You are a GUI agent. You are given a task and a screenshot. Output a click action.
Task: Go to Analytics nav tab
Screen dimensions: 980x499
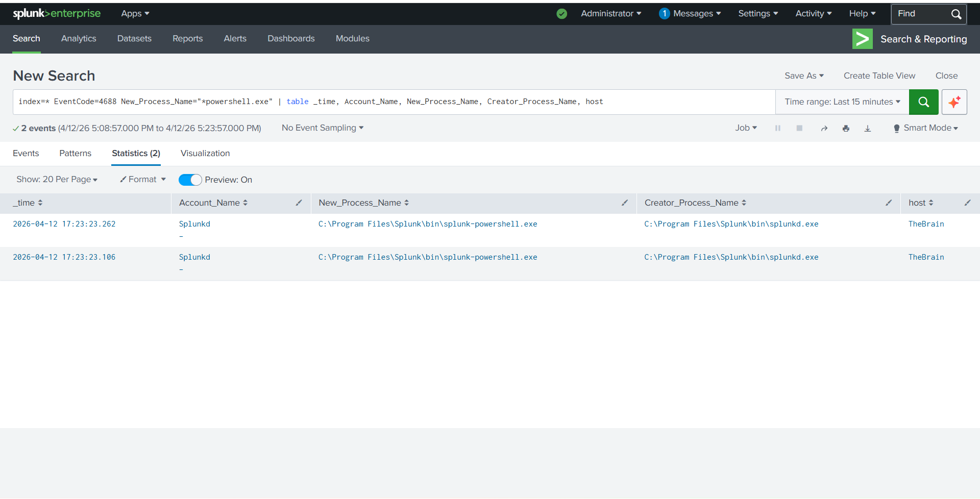[79, 39]
